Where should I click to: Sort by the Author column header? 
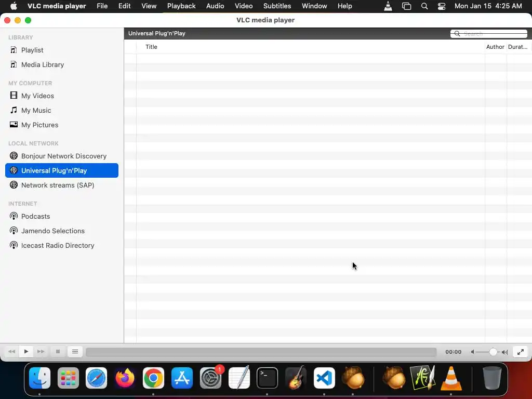[495, 47]
